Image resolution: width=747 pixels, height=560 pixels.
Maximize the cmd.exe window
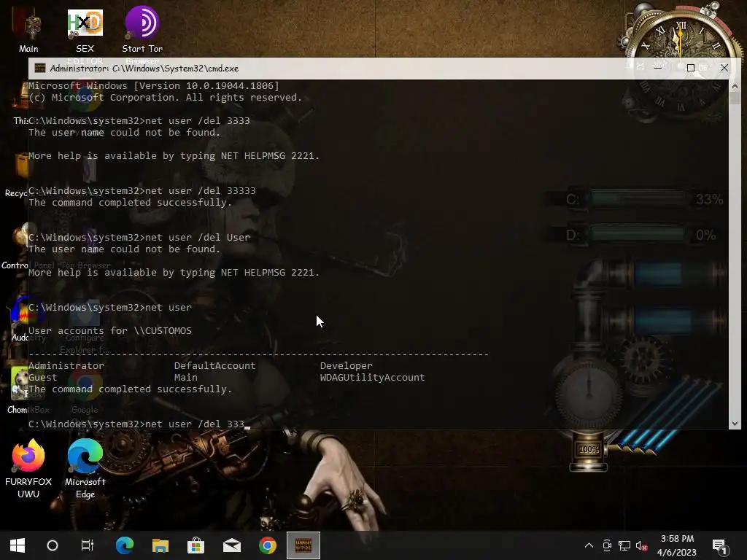pos(690,68)
